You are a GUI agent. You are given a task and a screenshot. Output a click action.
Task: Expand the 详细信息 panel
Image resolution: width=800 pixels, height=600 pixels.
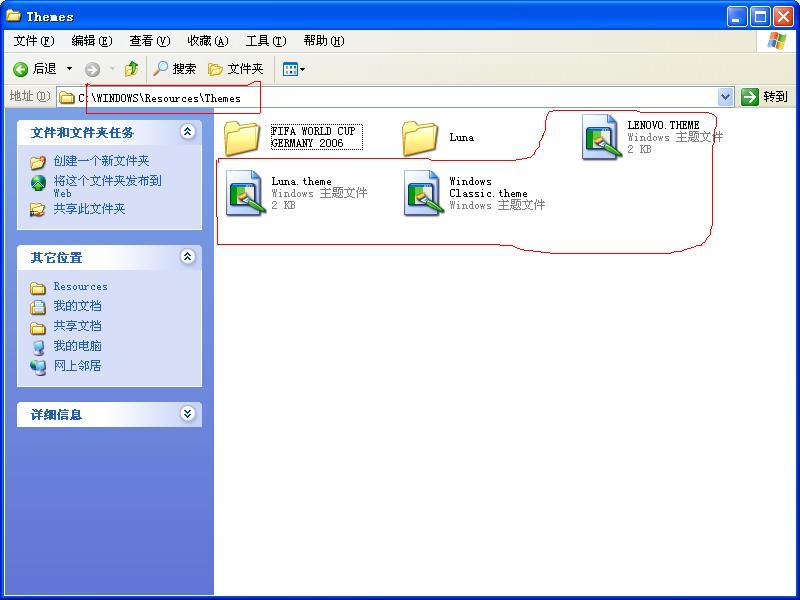(x=187, y=413)
